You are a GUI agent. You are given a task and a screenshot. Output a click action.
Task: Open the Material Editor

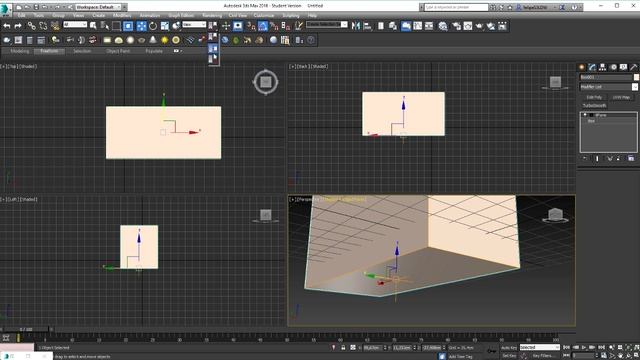443,26
